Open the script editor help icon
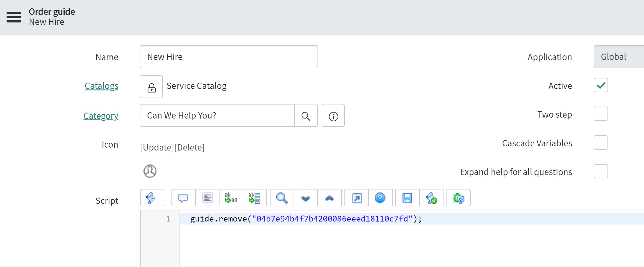 [x=380, y=198]
